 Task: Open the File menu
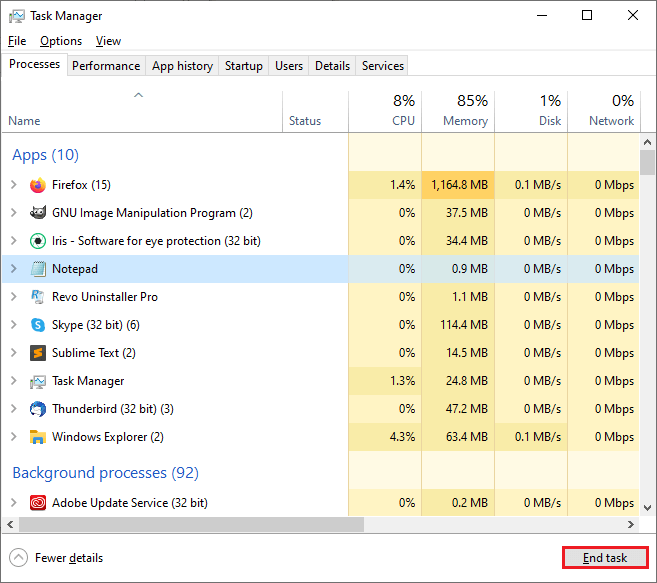(x=17, y=41)
